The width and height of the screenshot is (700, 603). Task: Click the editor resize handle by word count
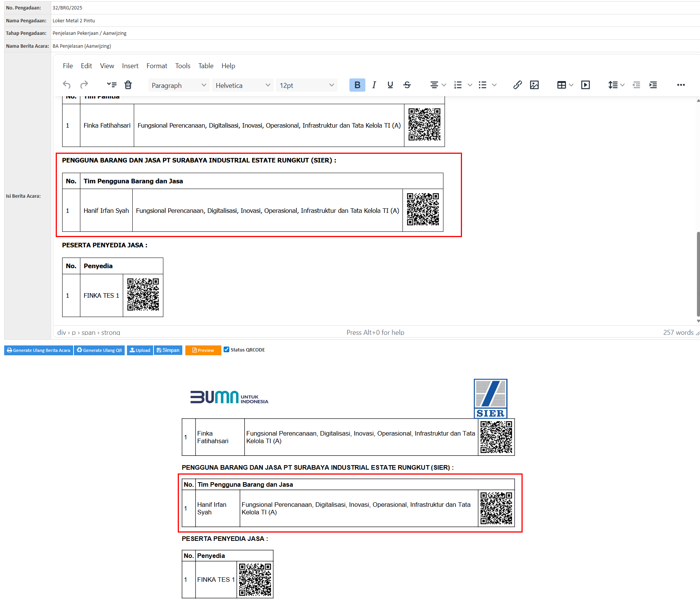coord(697,333)
